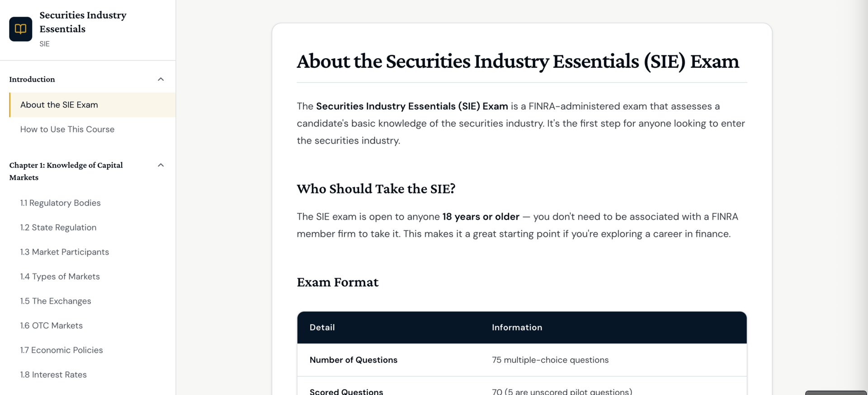Click the Introduction section header
This screenshot has width=868, height=395.
32,79
